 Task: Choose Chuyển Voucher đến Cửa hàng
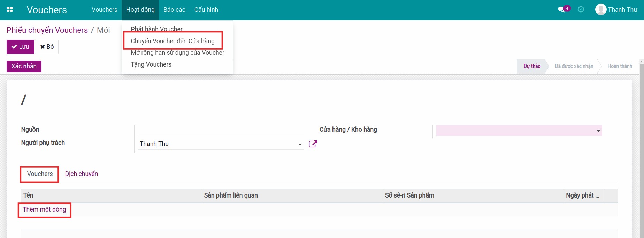tap(173, 41)
